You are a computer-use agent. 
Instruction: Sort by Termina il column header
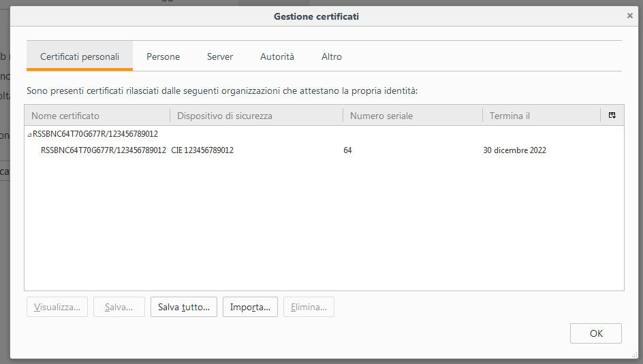(542, 116)
